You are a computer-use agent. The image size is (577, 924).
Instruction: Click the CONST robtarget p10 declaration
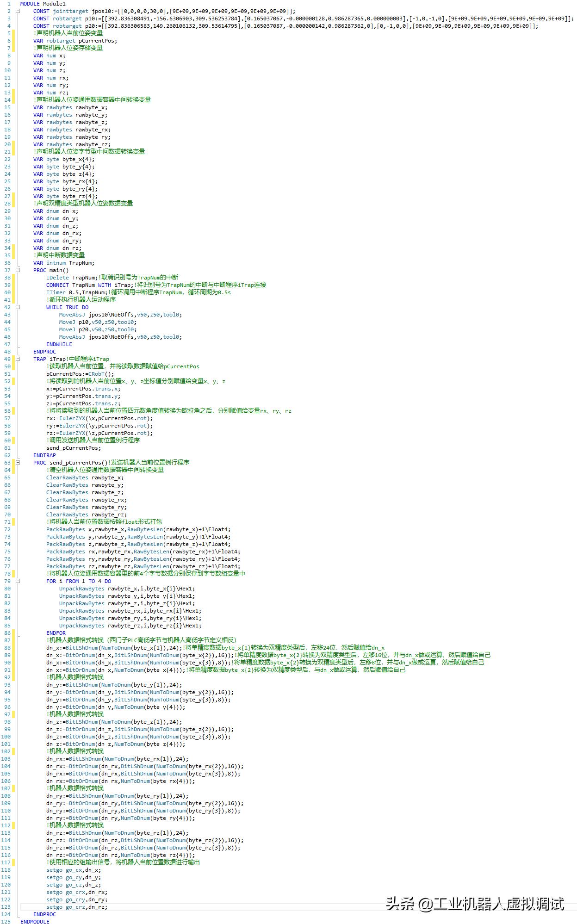[304, 19]
